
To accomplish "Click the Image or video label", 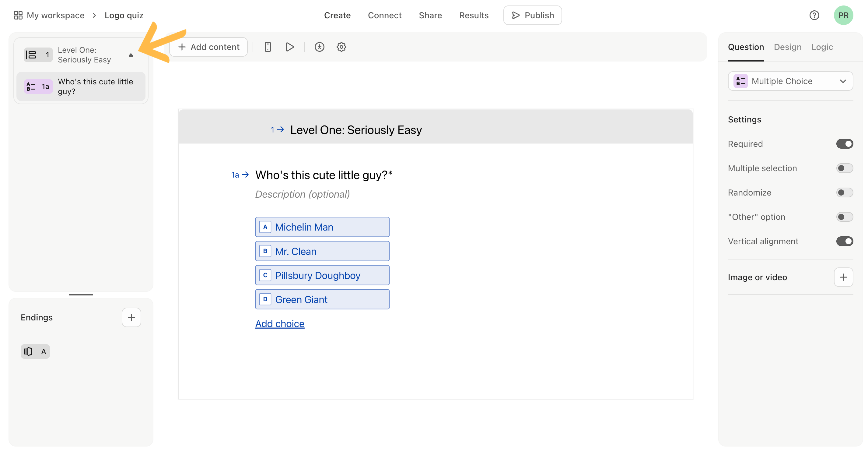I will [x=757, y=277].
